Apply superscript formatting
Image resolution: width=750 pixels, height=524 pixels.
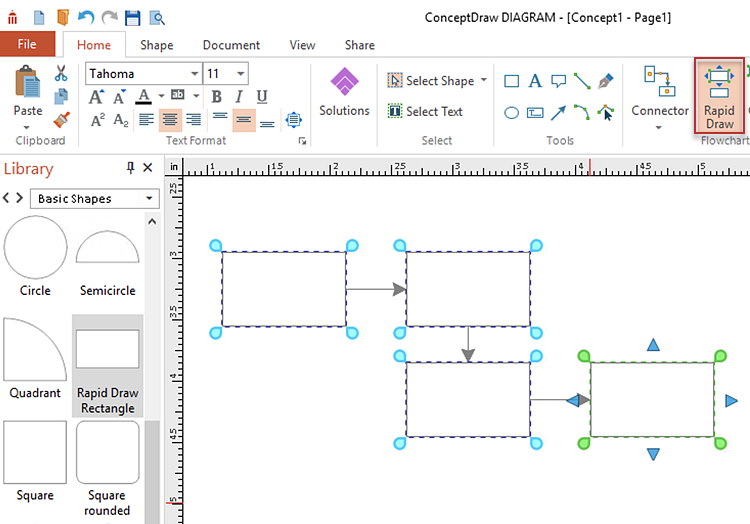point(98,120)
